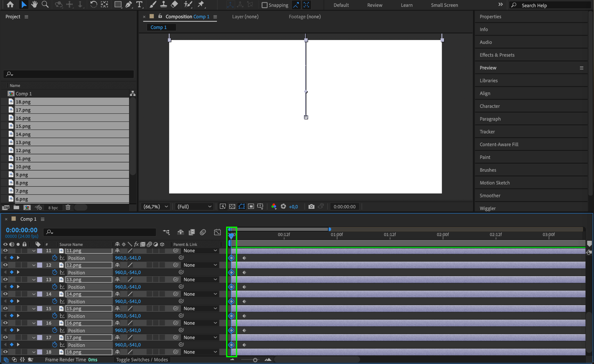Click the delete trash icon in Project panel
Screen dimensions: 594x364
point(68,207)
